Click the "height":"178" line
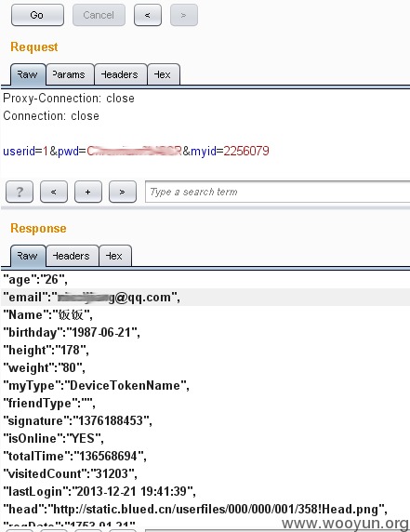The height and width of the screenshot is (532, 410). 46,350
